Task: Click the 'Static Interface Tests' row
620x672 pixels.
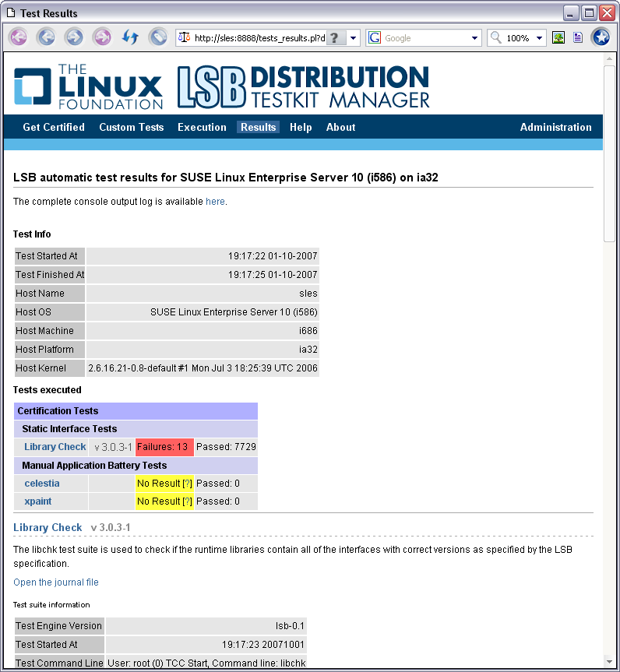Action: tap(136, 429)
